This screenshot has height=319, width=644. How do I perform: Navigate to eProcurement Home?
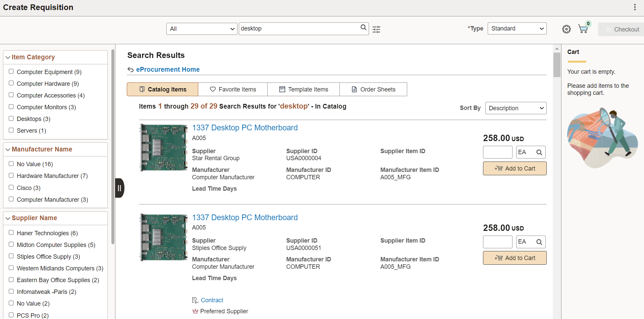coord(168,69)
